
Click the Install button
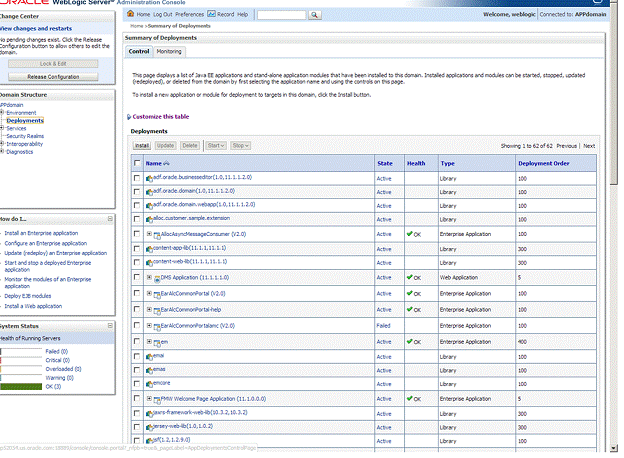pos(142,146)
